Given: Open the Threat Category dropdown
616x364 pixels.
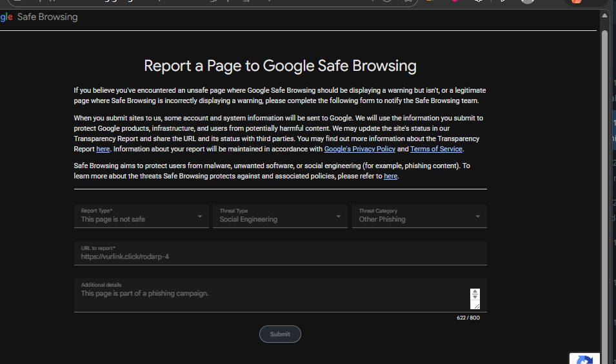Looking at the screenshot, I should 419,216.
